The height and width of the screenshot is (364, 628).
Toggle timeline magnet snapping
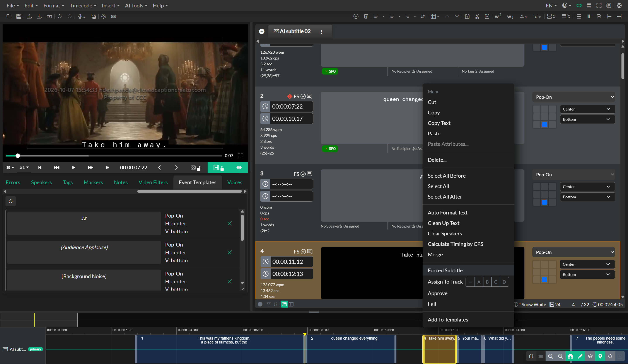[570, 356]
